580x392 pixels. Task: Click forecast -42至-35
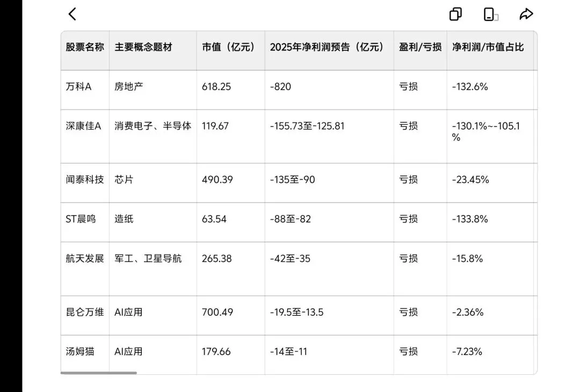(291, 258)
